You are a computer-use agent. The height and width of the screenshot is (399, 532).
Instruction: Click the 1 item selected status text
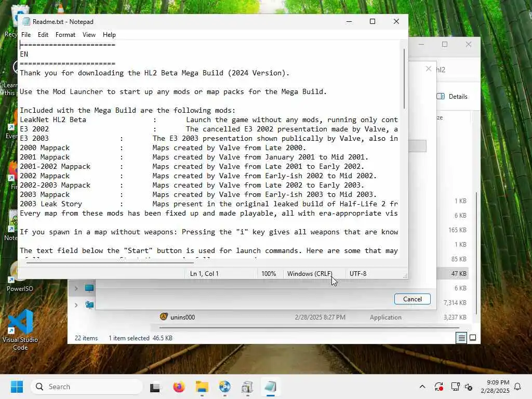(129, 338)
